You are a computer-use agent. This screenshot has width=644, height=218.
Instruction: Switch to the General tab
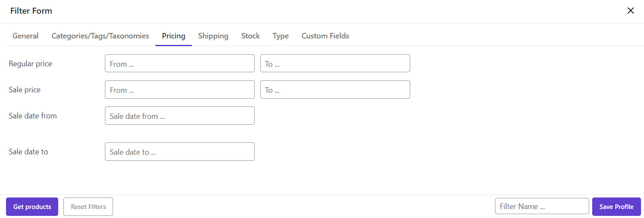point(25,36)
